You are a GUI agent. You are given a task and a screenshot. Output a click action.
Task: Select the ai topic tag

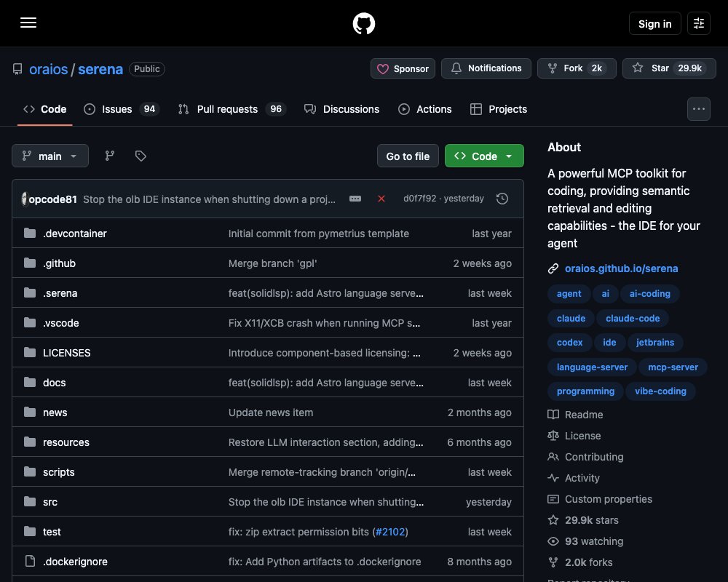(x=606, y=294)
